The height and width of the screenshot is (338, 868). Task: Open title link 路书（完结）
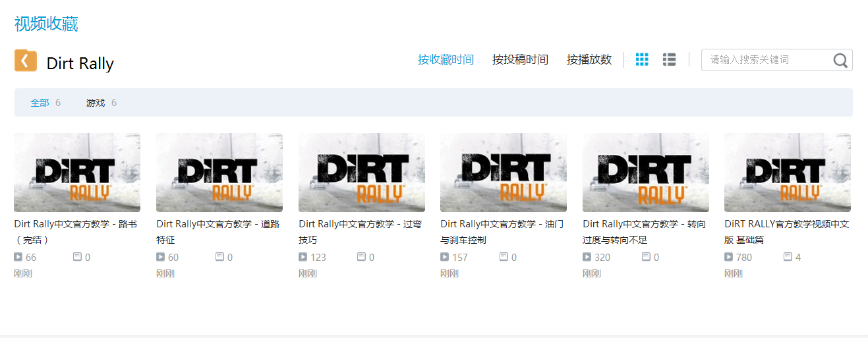tap(76, 232)
